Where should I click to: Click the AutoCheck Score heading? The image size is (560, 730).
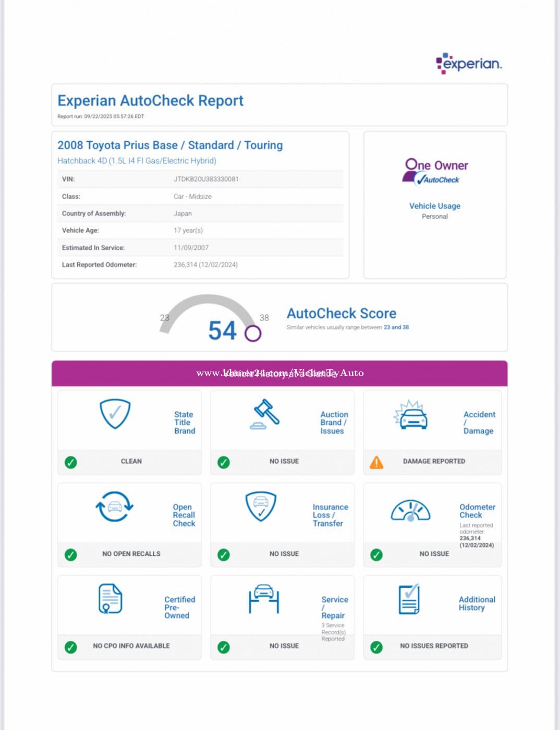pyautogui.click(x=342, y=313)
